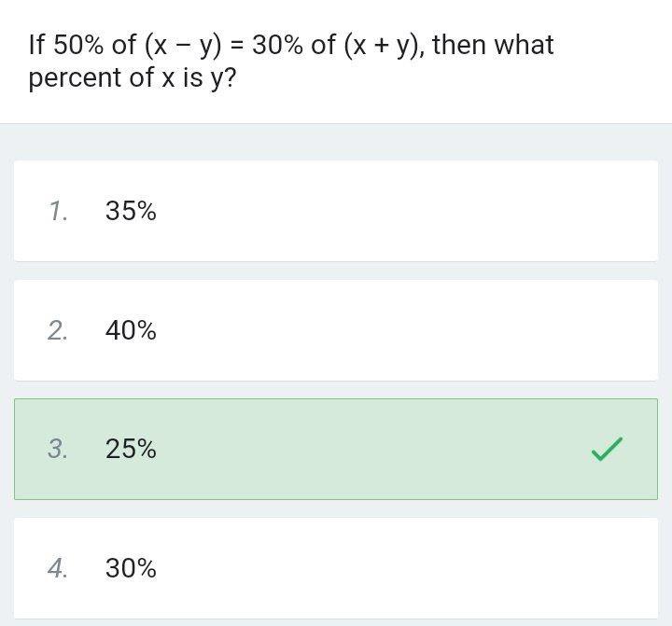Click the number 2. label
Viewport: 672px width, 626px height.
pos(58,330)
